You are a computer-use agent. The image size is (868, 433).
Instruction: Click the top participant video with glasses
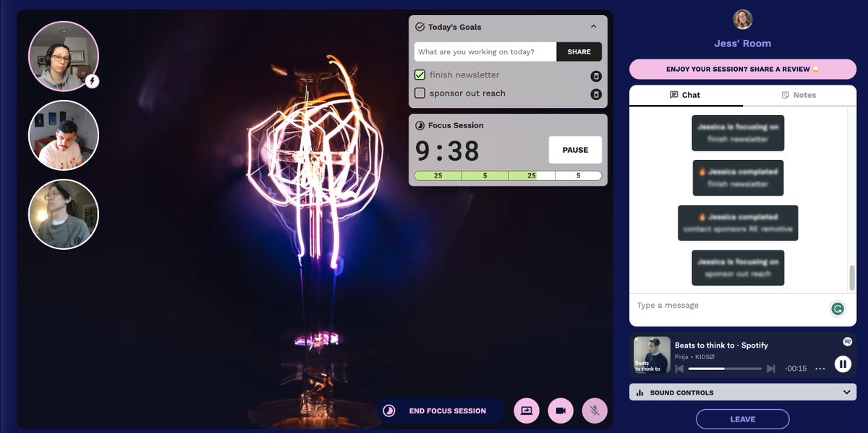[x=64, y=56]
